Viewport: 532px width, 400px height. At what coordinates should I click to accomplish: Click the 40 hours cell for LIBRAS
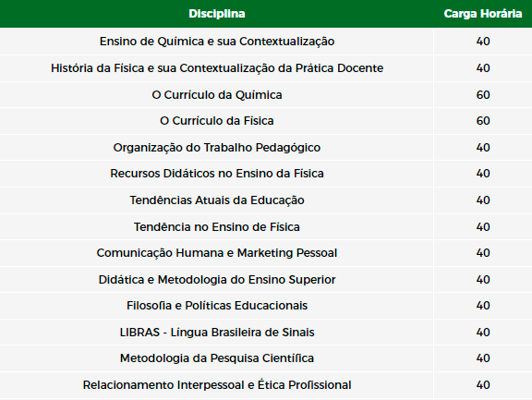click(483, 333)
